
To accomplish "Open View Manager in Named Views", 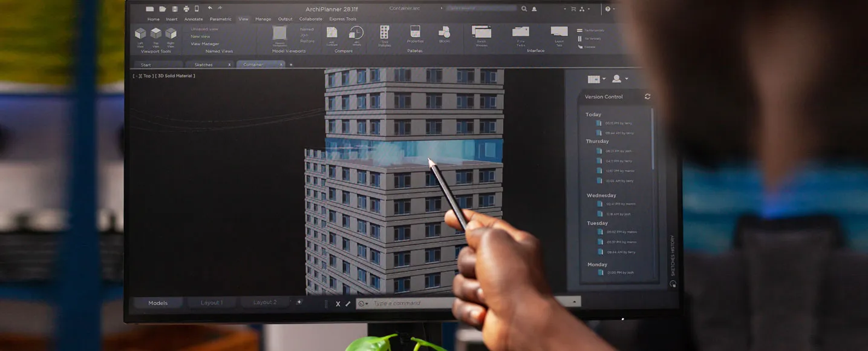I will coord(205,44).
